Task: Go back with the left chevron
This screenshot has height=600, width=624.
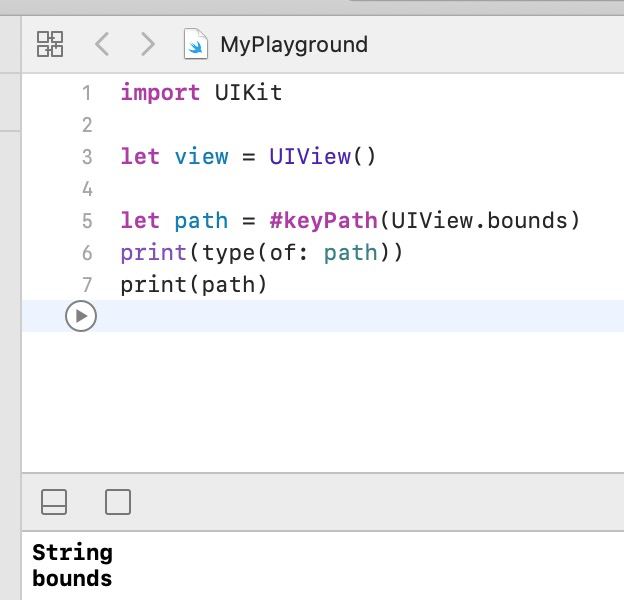Action: (x=102, y=44)
